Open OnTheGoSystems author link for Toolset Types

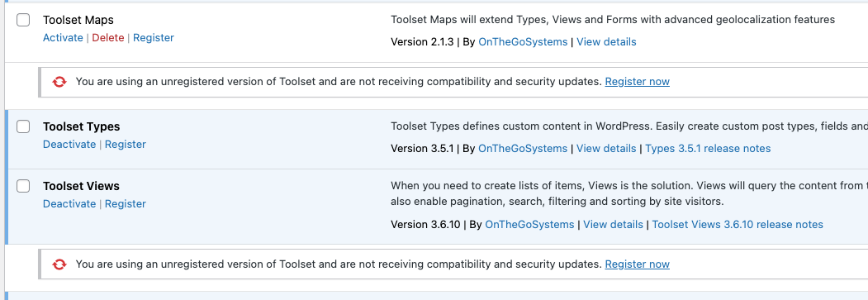(523, 148)
